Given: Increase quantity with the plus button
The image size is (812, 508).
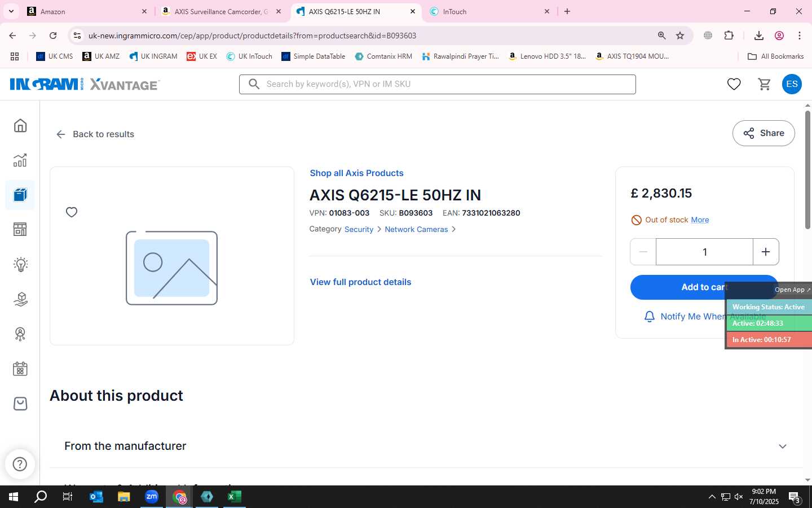Looking at the screenshot, I should tap(766, 252).
